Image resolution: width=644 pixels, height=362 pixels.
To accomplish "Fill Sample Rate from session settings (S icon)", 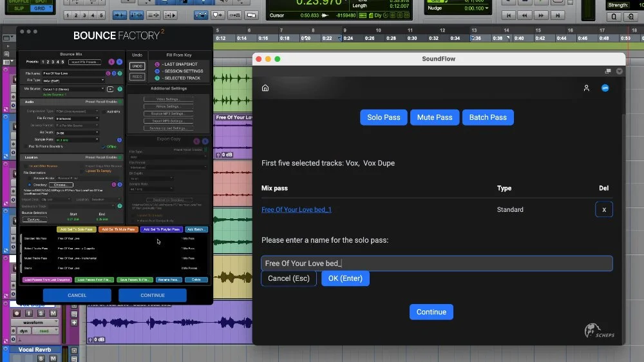I will tap(119, 140).
